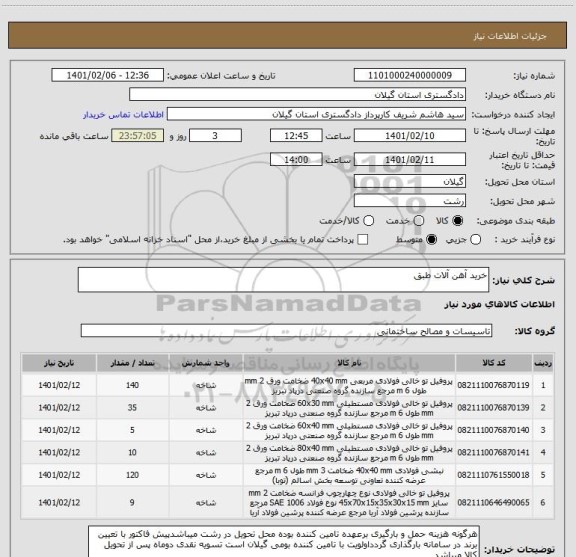The width and height of the screenshot is (576, 557).
Task: Open the اطلاعات تماس خریدار link
Action: click(123, 115)
